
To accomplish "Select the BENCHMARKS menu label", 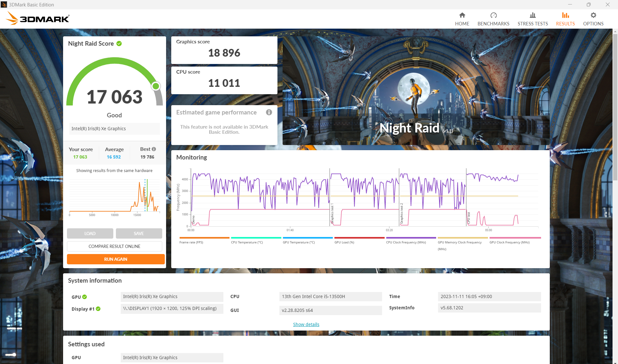I will (493, 24).
